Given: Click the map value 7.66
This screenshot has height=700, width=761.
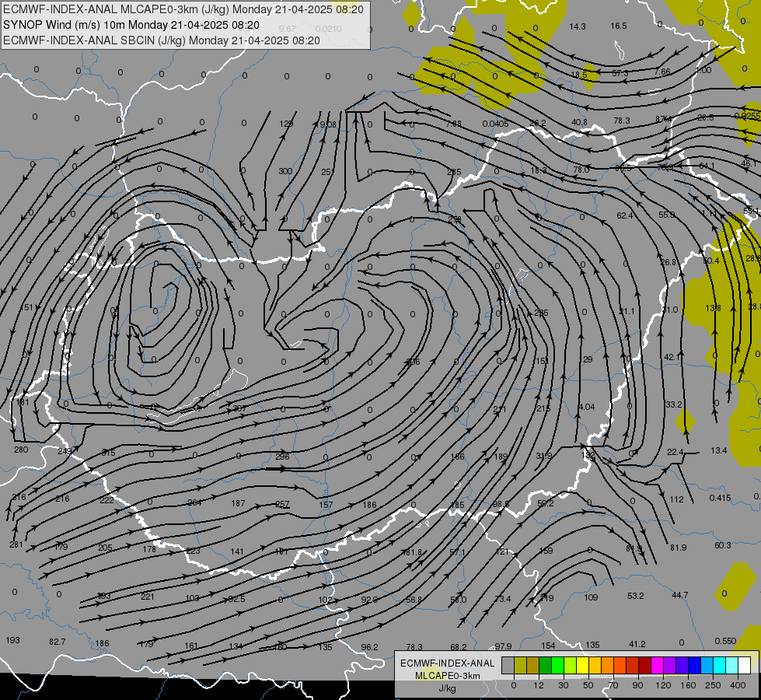Looking at the screenshot, I should point(662,72).
